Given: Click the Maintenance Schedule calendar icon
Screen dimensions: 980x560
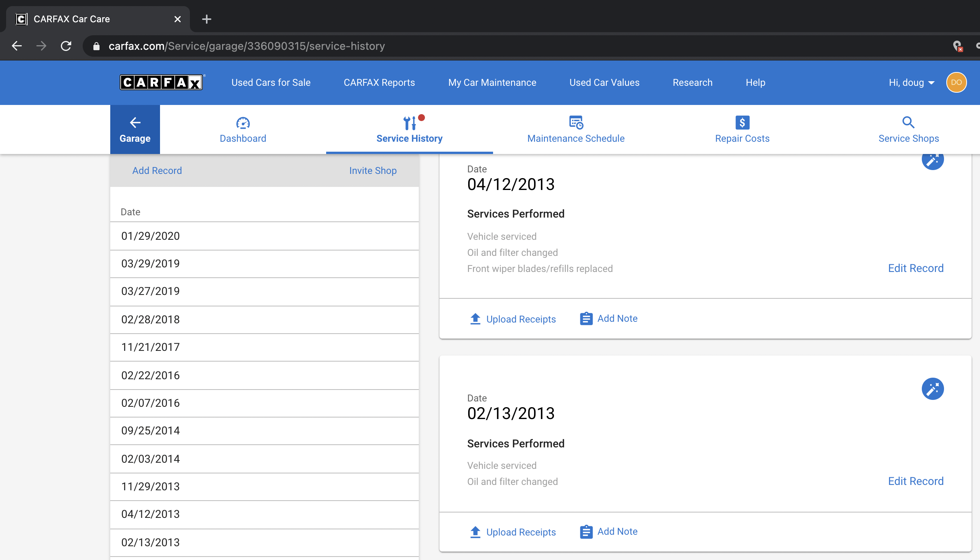Looking at the screenshot, I should pyautogui.click(x=576, y=122).
